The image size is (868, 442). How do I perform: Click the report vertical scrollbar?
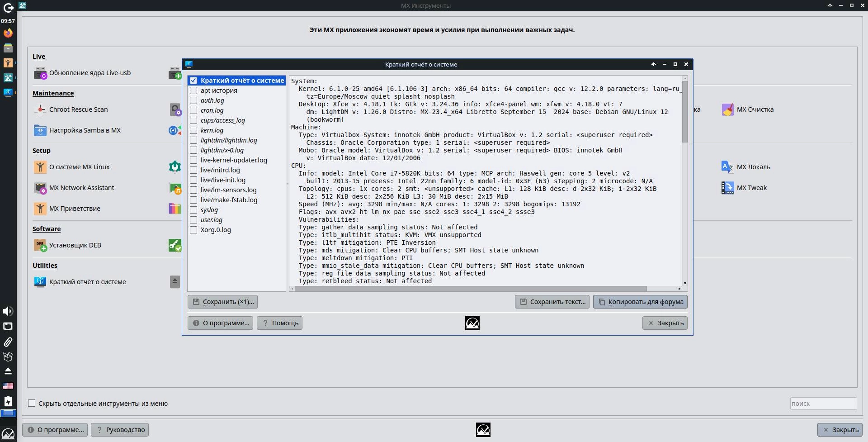pyautogui.click(x=685, y=112)
